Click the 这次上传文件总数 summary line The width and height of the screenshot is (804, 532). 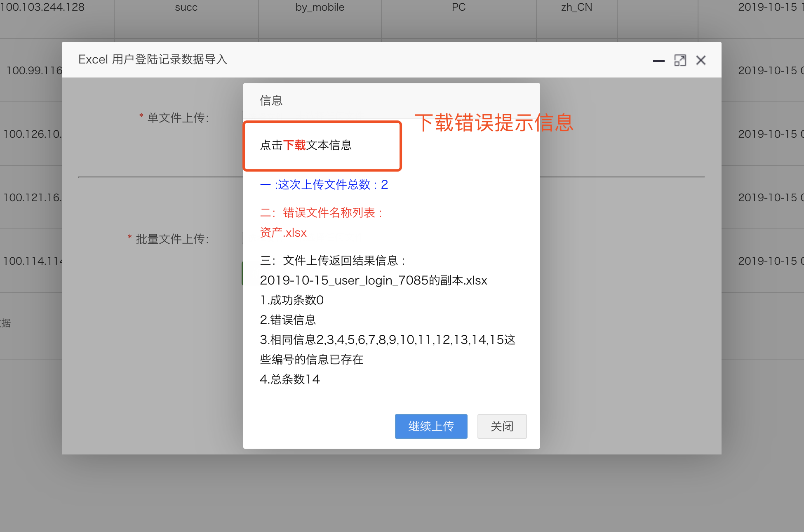pyautogui.click(x=324, y=185)
